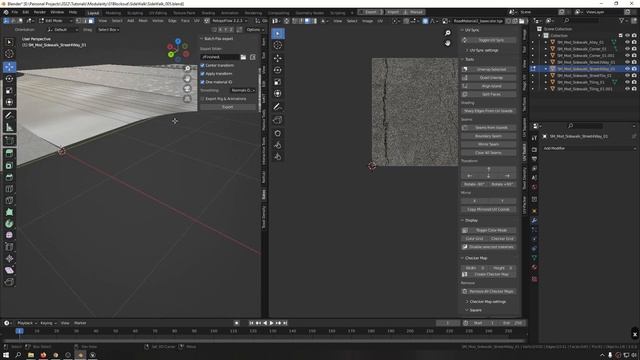640x360 pixels.
Task: Select the UV editor Cursor tool
Action: [x=278, y=45]
